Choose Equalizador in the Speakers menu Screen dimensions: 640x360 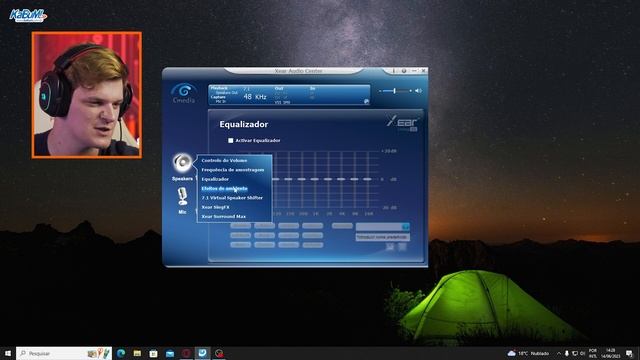pyautogui.click(x=215, y=179)
